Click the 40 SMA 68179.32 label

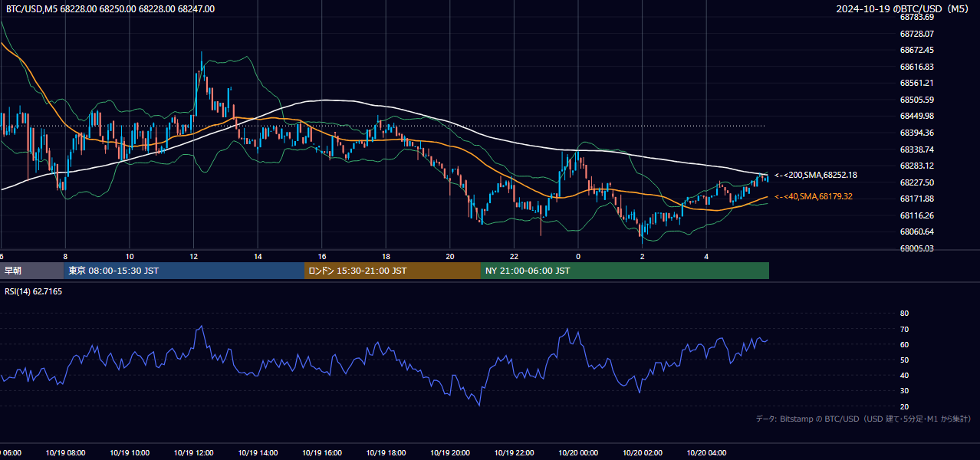(814, 197)
